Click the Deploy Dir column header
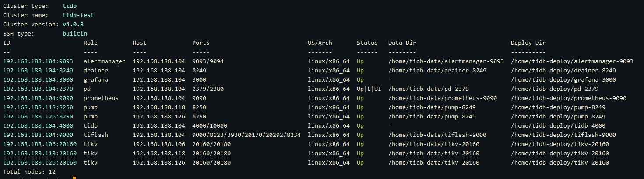This screenshot has width=644, height=179. click(x=528, y=43)
